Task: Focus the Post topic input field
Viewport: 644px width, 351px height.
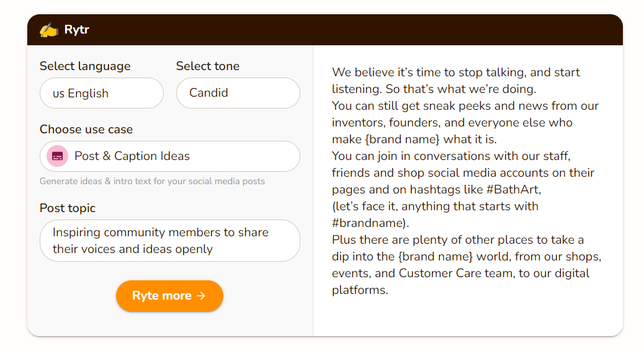Action: click(170, 241)
